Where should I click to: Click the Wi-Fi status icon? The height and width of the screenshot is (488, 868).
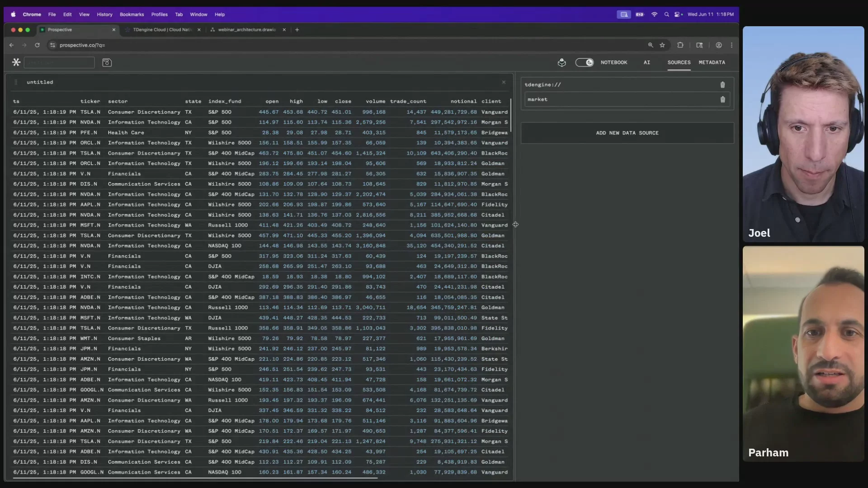[654, 14]
